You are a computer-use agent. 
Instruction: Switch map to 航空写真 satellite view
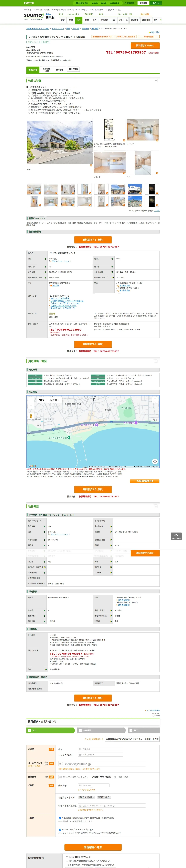pyautogui.click(x=55, y=400)
